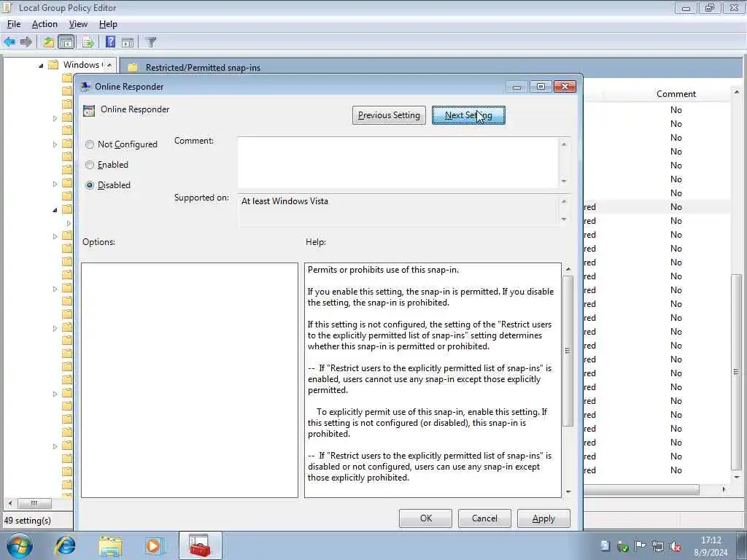
Task: Select the Not Configured radio button
Action: point(90,144)
